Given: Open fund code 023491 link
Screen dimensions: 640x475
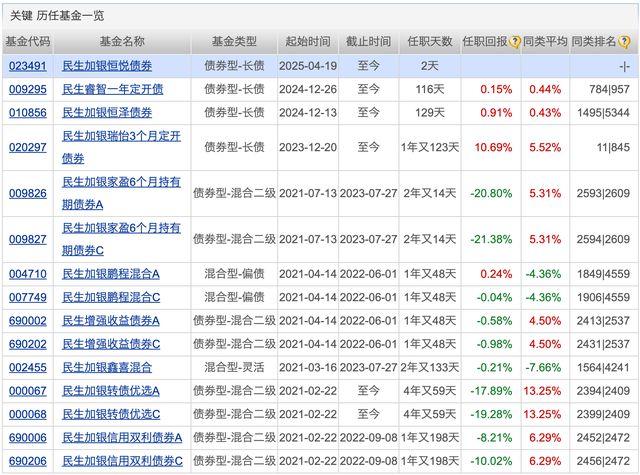Looking at the screenshot, I should 28,66.
